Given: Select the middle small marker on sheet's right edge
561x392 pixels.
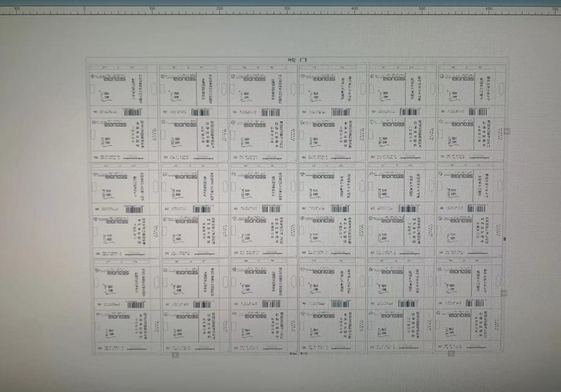Looking at the screenshot, I should pyautogui.click(x=504, y=239).
